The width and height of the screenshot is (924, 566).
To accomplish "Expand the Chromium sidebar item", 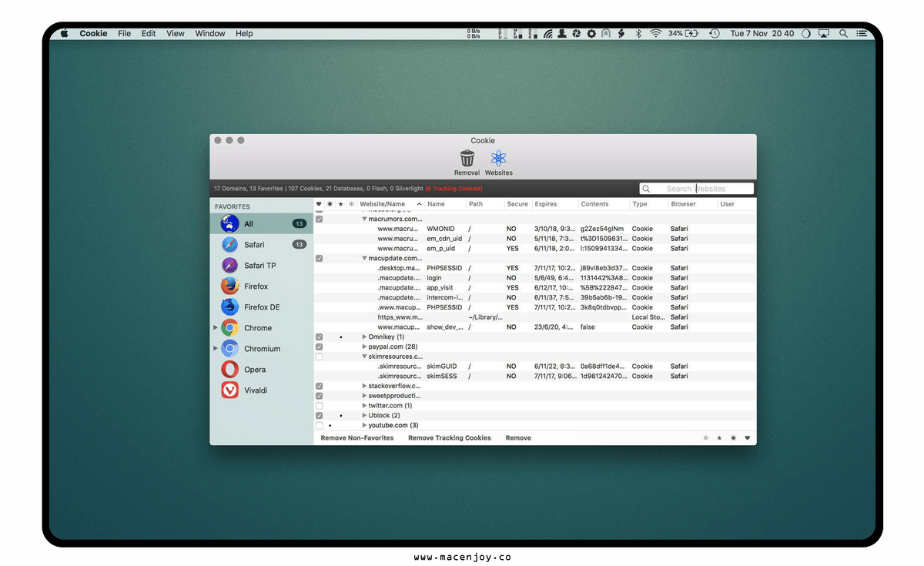I will pyautogui.click(x=216, y=349).
